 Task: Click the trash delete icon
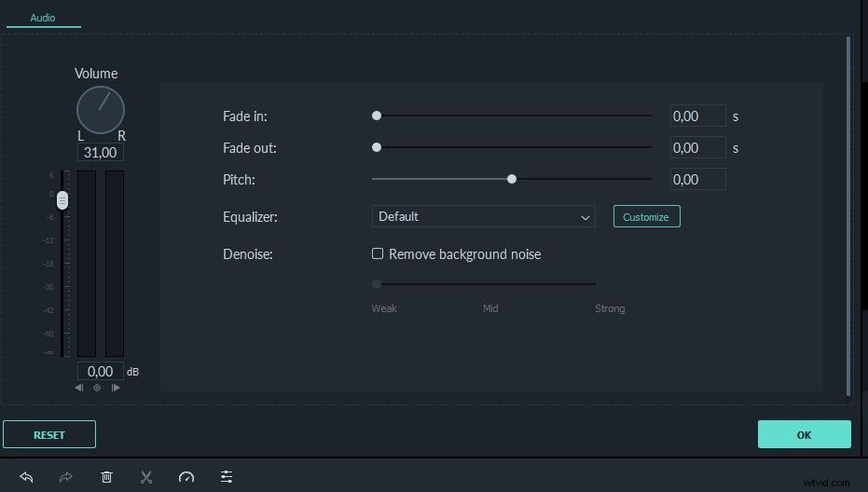tap(106, 477)
